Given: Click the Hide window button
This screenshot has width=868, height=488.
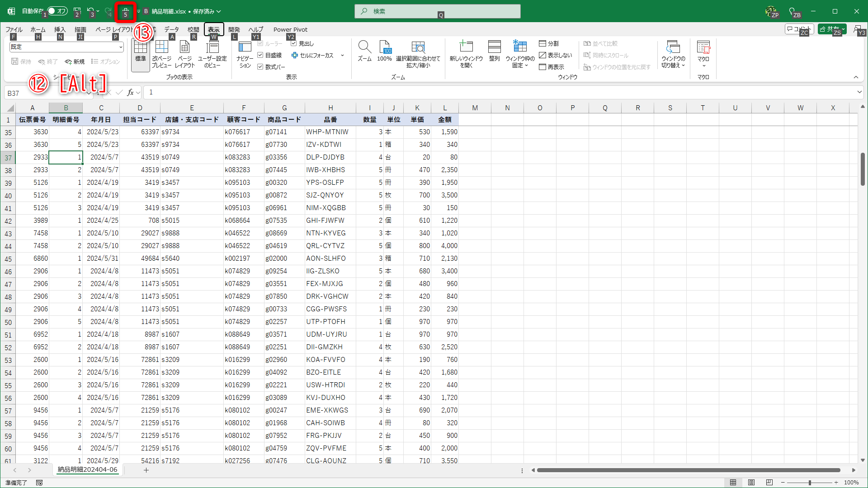Looking at the screenshot, I should (x=555, y=55).
